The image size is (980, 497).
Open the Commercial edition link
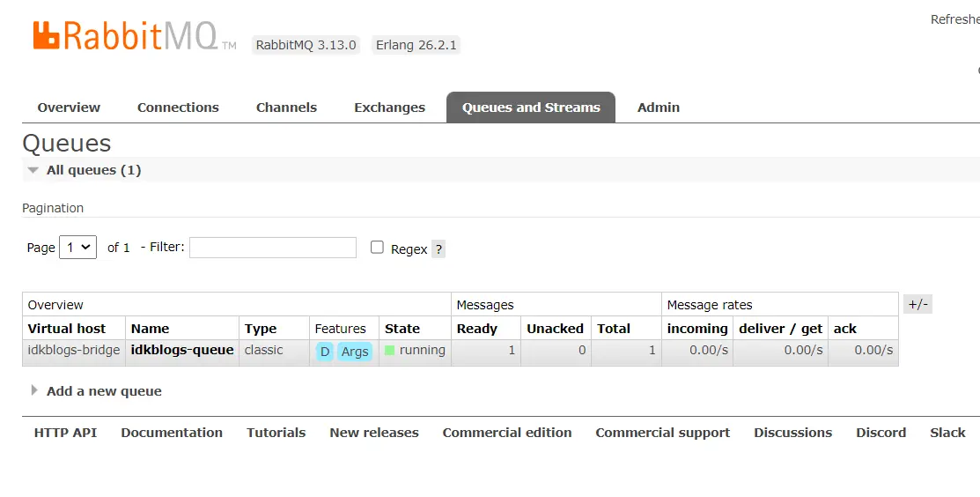click(507, 433)
